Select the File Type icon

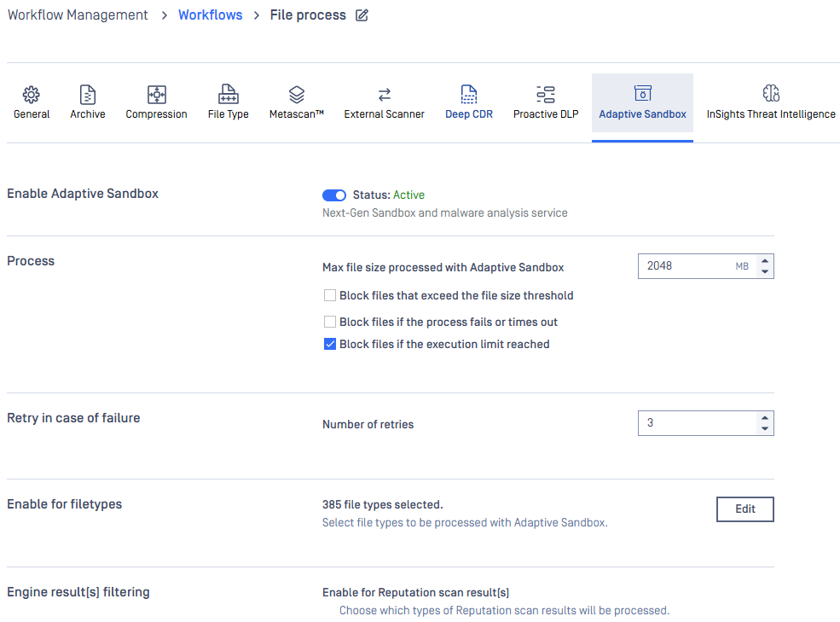tap(229, 95)
